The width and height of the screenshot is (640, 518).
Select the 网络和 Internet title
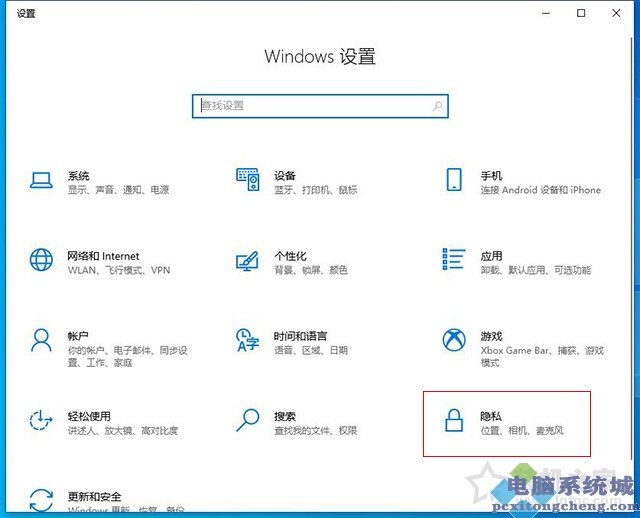click(103, 256)
